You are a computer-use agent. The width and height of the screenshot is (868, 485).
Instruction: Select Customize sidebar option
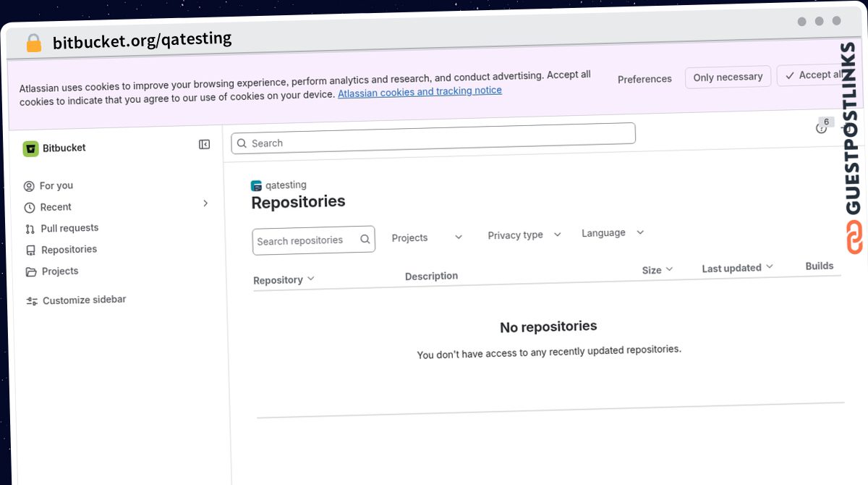(x=84, y=300)
